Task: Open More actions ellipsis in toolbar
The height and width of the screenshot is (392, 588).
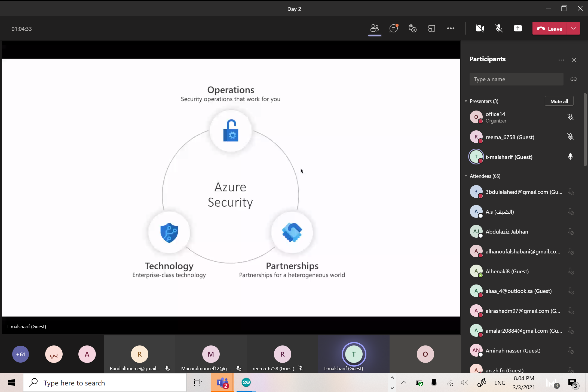Action: (x=451, y=28)
